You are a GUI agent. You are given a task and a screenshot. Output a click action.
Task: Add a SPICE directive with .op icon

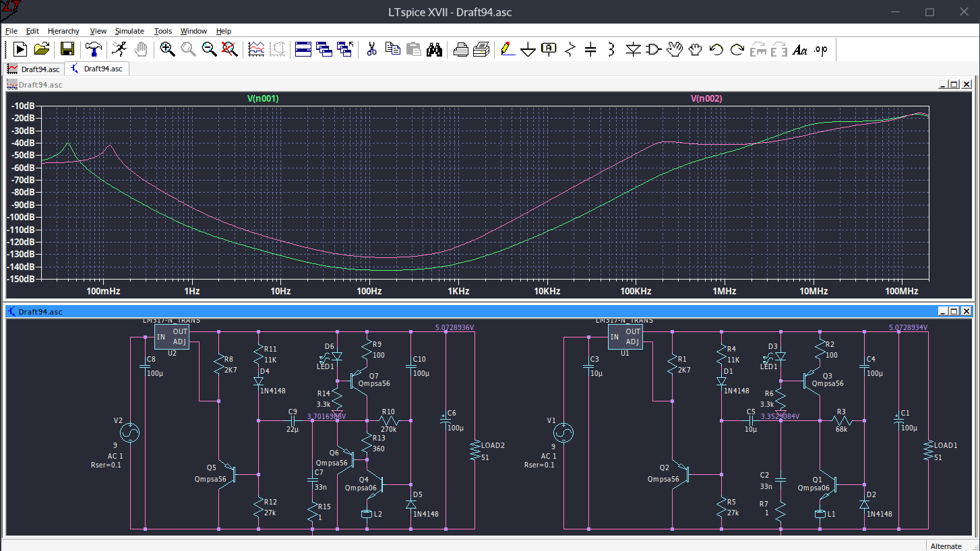(820, 49)
